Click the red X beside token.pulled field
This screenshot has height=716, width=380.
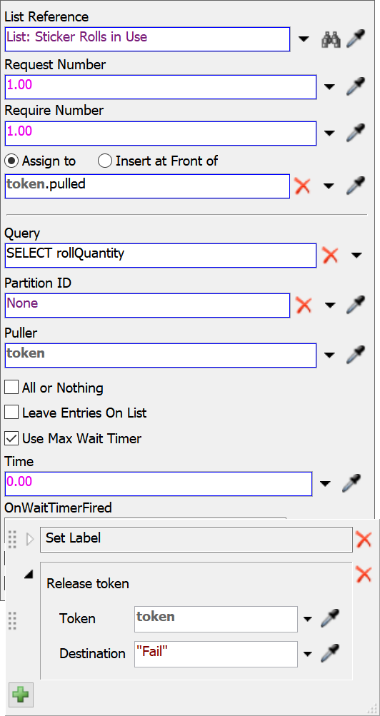point(303,186)
